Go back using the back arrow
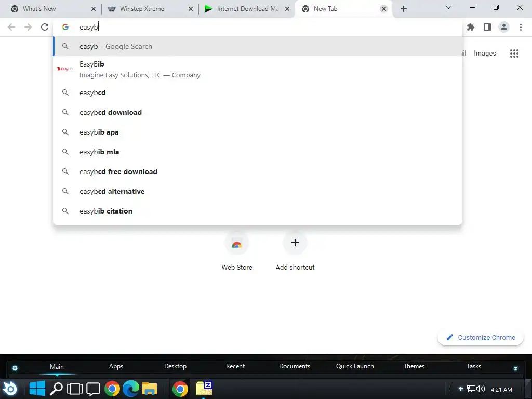Screen dimensions: 532x399 11,27
